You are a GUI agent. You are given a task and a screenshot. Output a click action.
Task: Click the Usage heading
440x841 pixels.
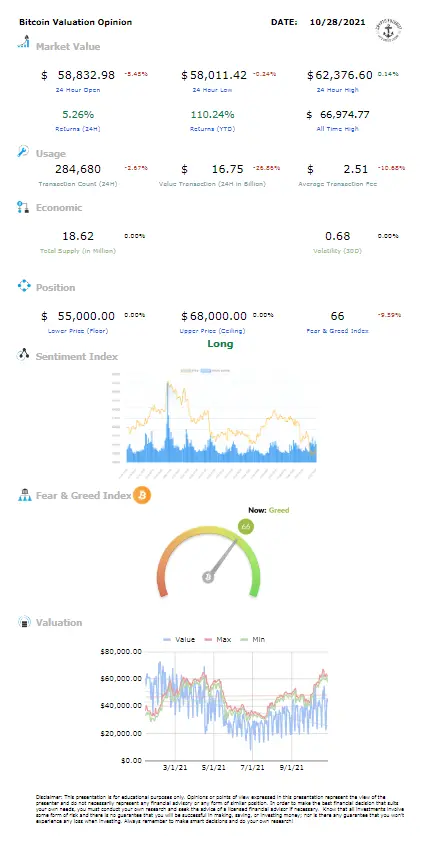coord(51,154)
